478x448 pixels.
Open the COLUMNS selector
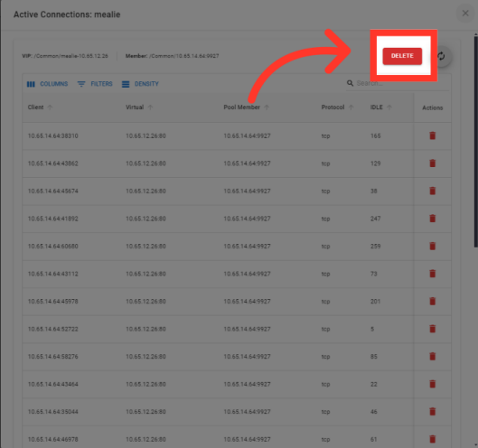48,84
